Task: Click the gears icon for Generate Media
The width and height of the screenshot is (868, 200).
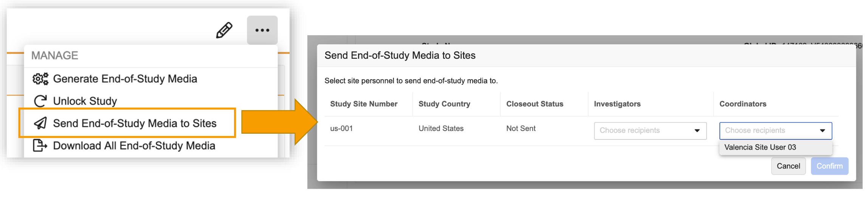Action: tap(40, 79)
